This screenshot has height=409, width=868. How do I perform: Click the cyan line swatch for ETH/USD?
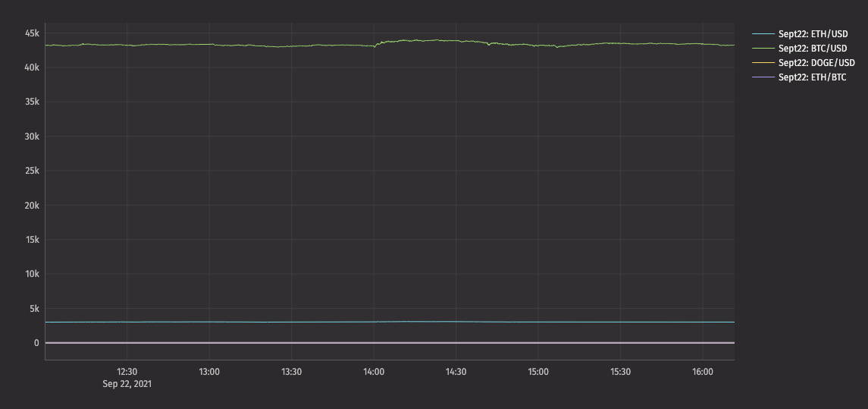[763, 34]
